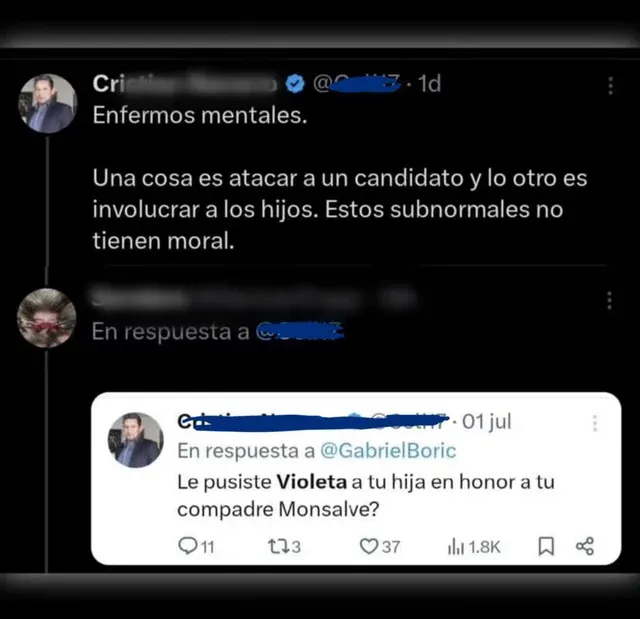The width and height of the screenshot is (640, 619).
Task: Click the author name starting with 'Cri'
Action: click(184, 84)
